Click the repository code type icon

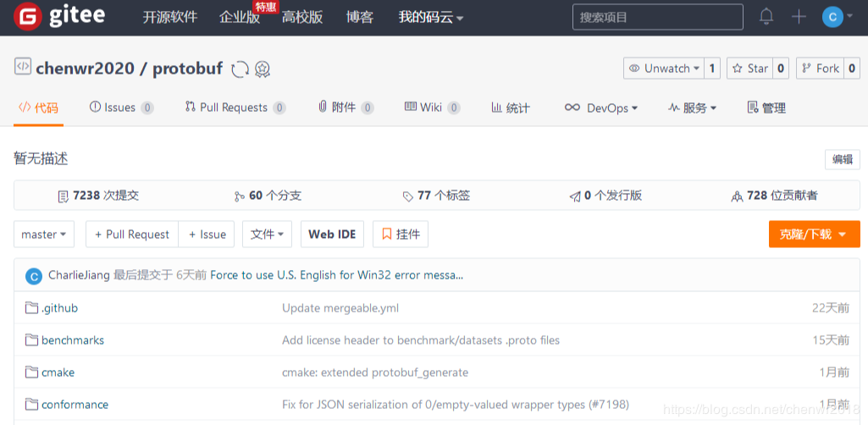pos(23,66)
